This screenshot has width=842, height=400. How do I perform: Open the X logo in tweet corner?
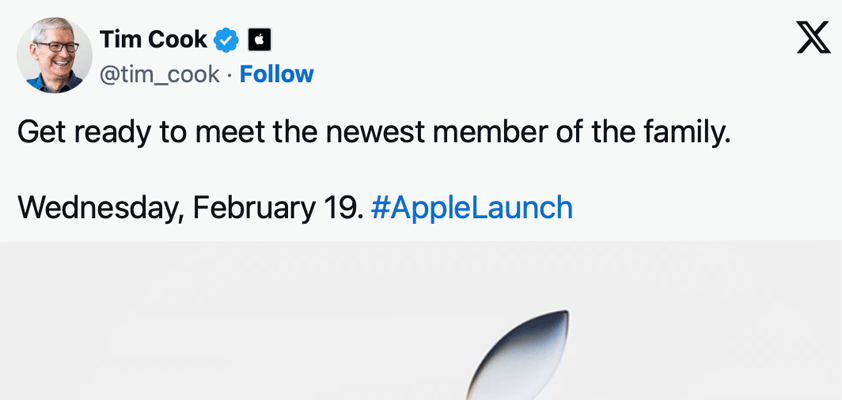[x=813, y=39]
